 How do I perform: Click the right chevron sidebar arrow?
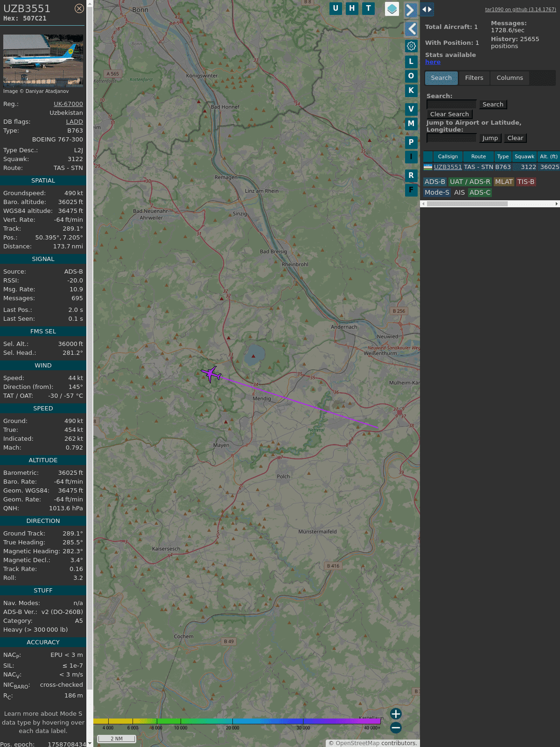411,10
